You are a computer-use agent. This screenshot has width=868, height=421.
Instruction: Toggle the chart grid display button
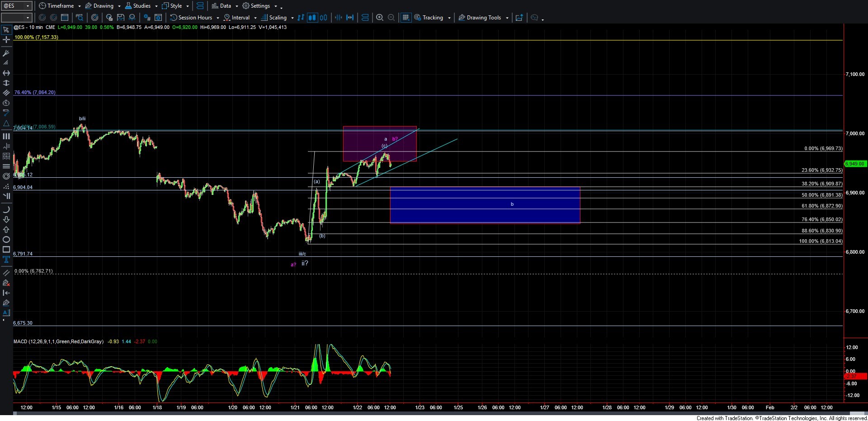pos(406,18)
